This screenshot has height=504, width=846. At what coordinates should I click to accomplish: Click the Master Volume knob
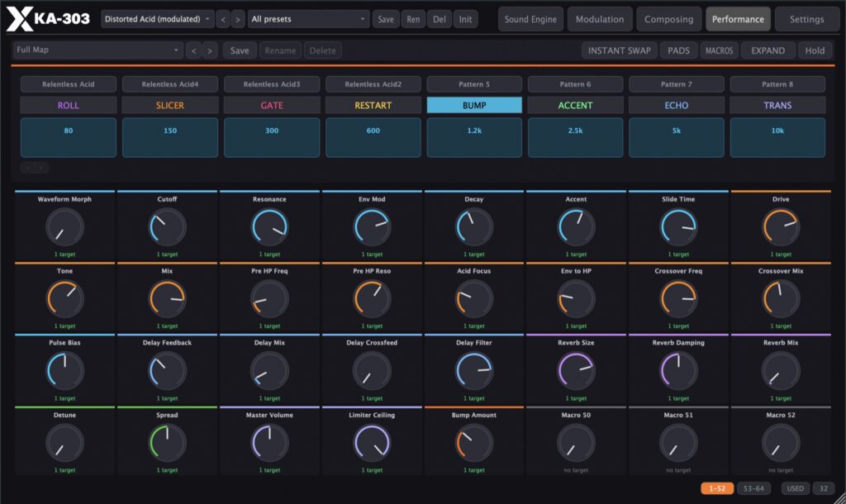coord(270,443)
